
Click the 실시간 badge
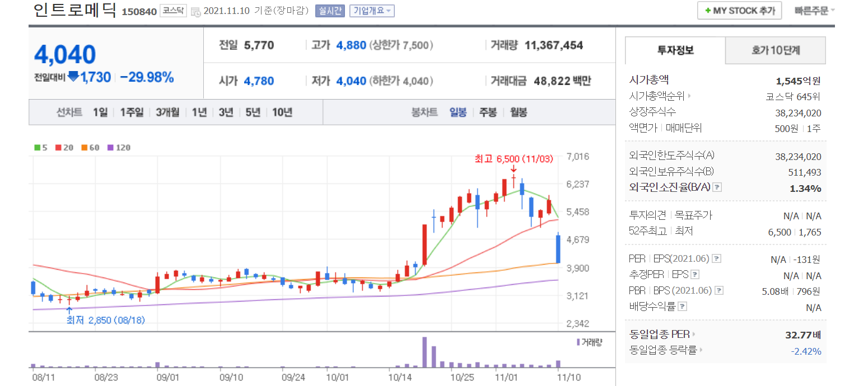pos(330,11)
